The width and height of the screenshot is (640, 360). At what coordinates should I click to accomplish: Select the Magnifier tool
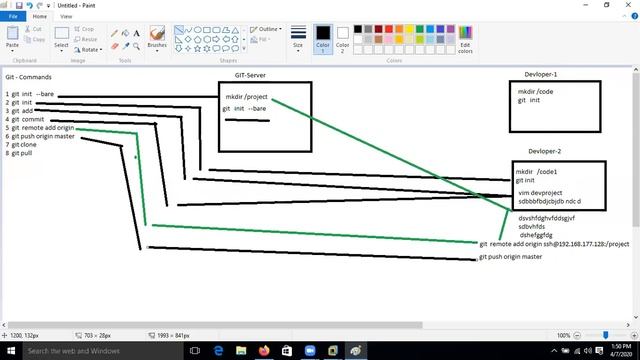point(137,47)
